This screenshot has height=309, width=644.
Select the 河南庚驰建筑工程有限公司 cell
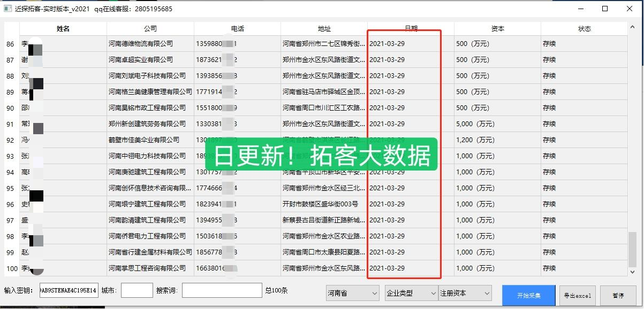150,172
